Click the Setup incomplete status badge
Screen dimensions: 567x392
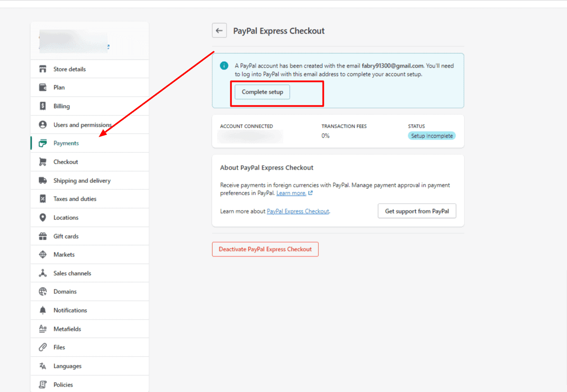[x=432, y=136]
